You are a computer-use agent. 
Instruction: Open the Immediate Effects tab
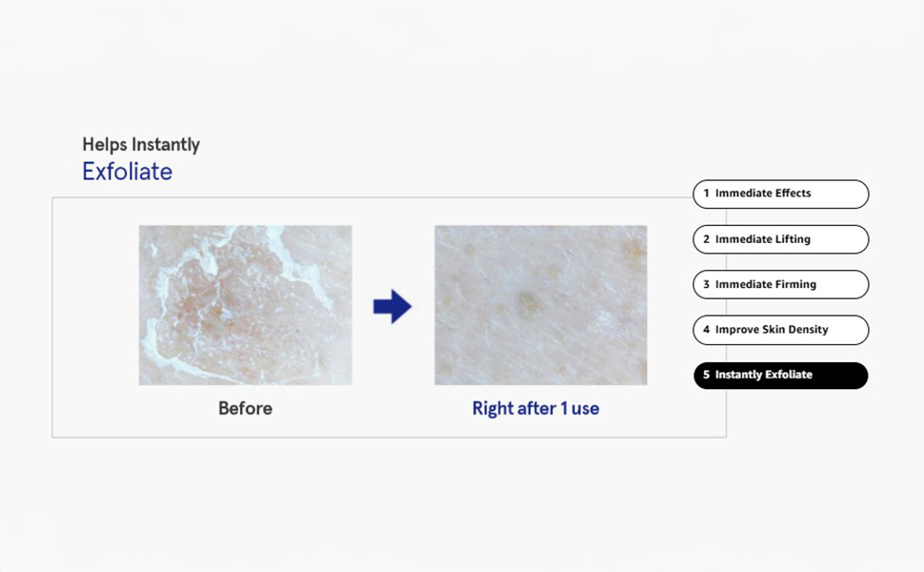780,194
